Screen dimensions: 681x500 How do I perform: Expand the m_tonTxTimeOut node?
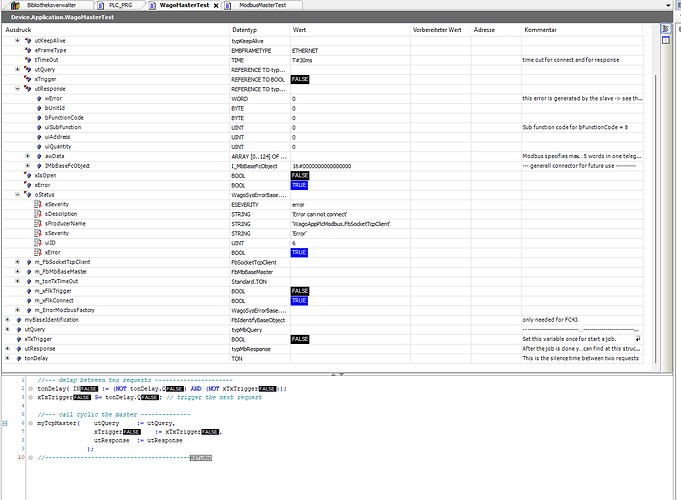coord(17,281)
